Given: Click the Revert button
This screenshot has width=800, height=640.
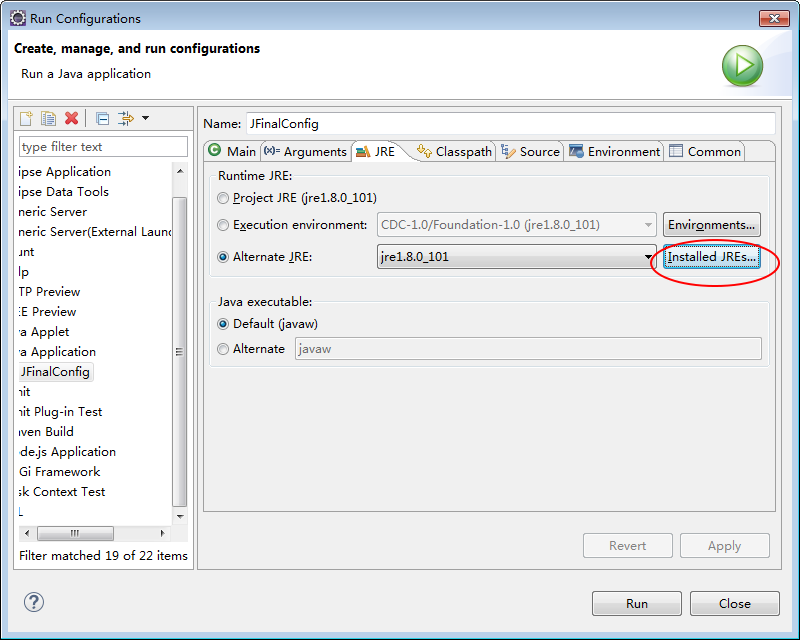Looking at the screenshot, I should tap(628, 546).
